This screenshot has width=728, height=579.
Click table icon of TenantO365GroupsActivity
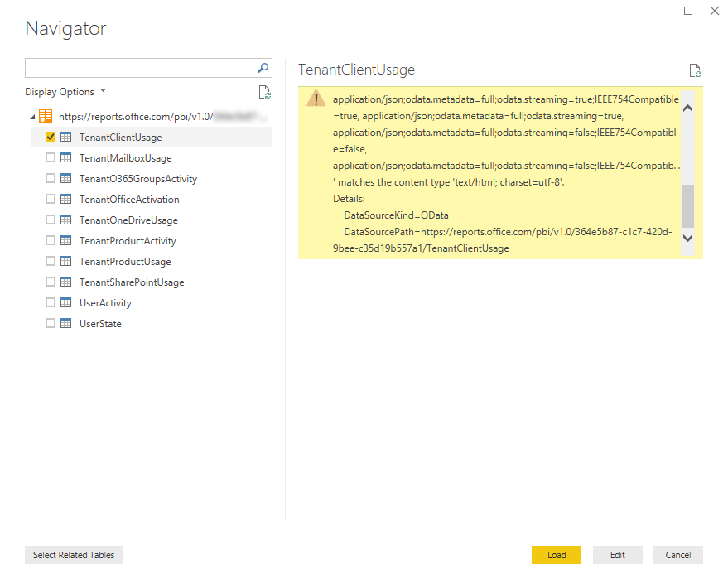(66, 178)
